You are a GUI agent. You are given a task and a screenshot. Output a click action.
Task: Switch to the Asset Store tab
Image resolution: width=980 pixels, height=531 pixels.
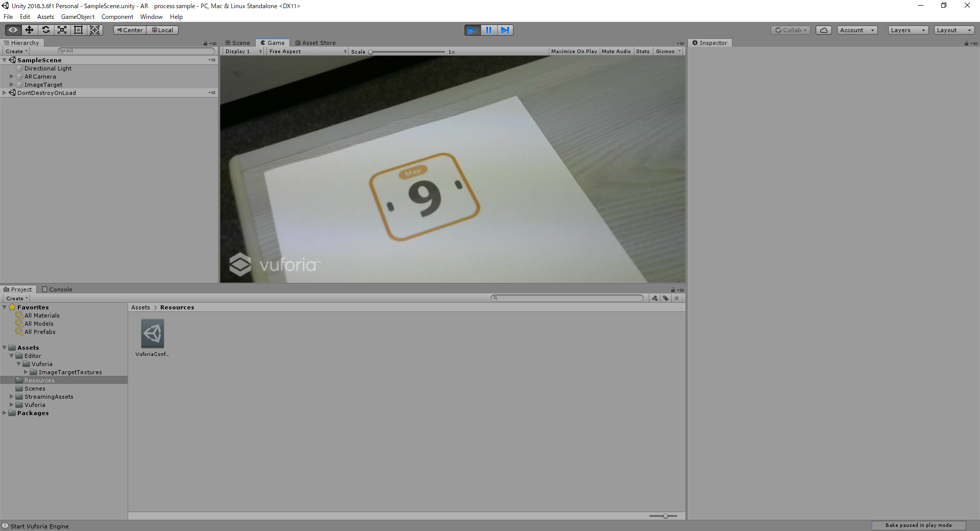(315, 43)
